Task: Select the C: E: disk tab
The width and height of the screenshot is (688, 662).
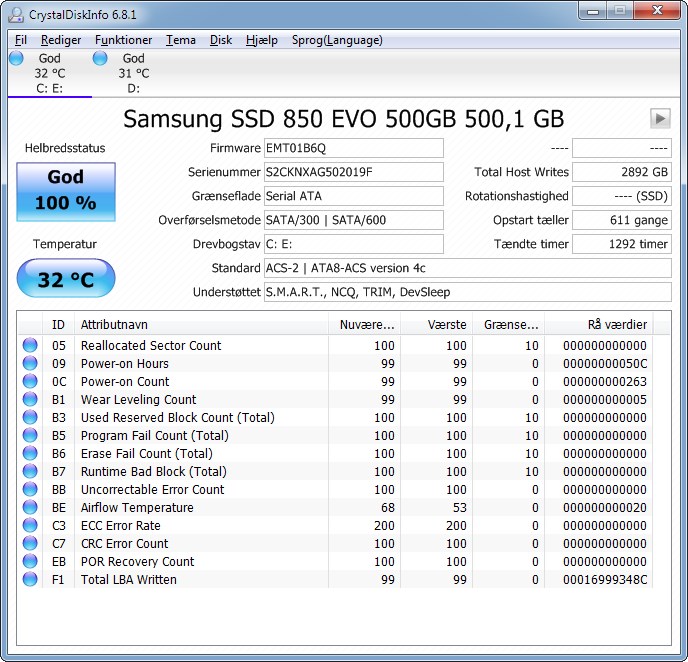Action: click(49, 73)
